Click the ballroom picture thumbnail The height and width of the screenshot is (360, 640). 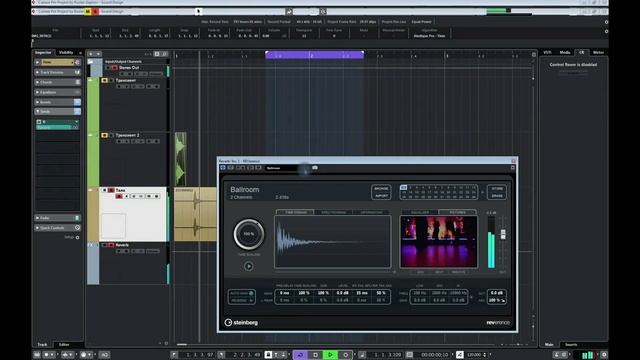(x=439, y=242)
